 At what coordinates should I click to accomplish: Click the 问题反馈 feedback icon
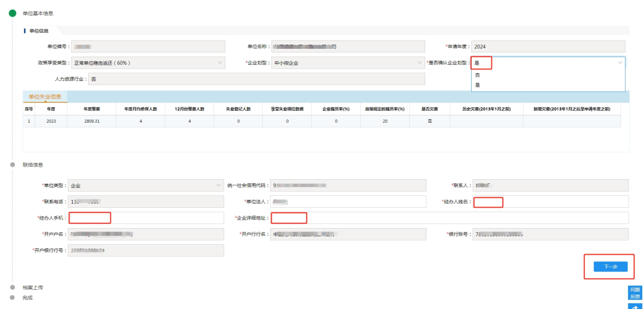pos(635,292)
